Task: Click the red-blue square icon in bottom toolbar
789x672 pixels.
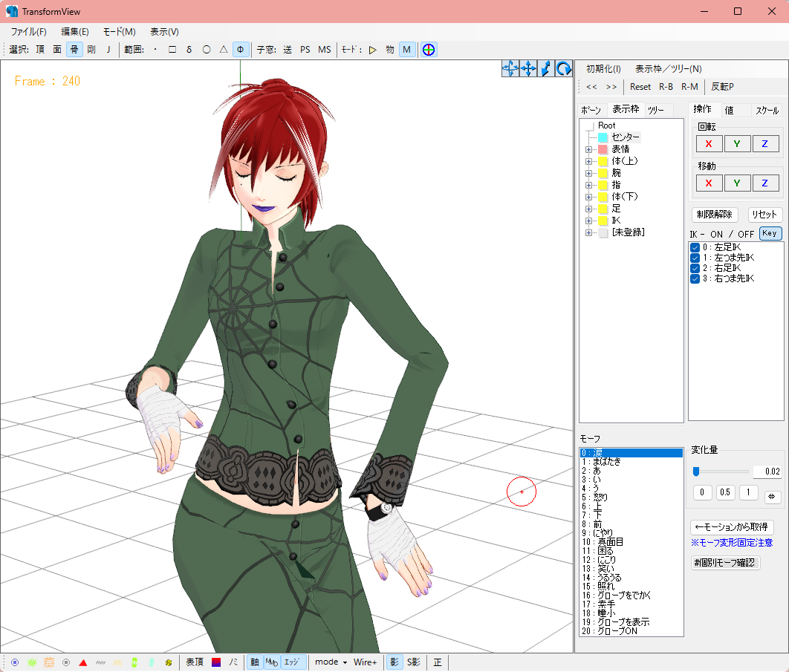Action: 216,662
